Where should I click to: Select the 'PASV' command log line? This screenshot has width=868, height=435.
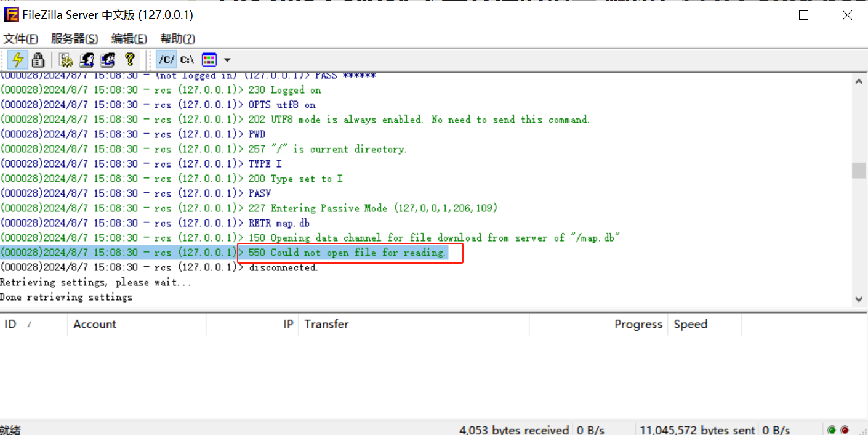136,193
